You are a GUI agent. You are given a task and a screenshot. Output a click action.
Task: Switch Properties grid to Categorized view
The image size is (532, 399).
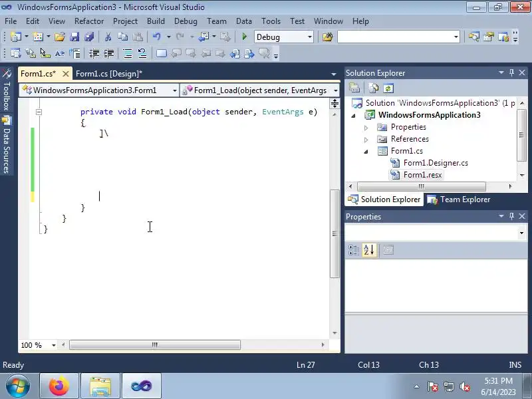tap(354, 250)
